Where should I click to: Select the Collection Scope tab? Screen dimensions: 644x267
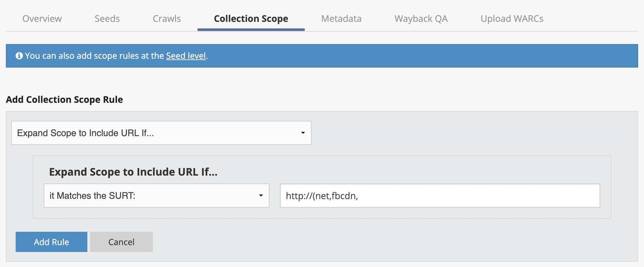click(x=251, y=19)
